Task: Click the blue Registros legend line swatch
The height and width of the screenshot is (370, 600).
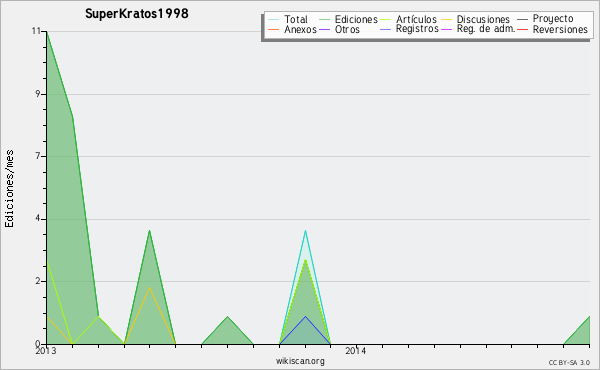Action: point(386,29)
